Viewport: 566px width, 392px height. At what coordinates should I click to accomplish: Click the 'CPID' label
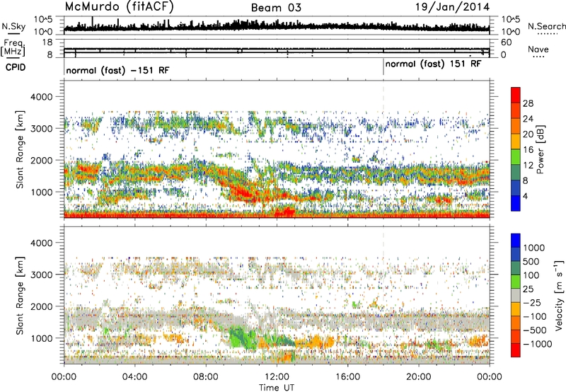coord(16,67)
